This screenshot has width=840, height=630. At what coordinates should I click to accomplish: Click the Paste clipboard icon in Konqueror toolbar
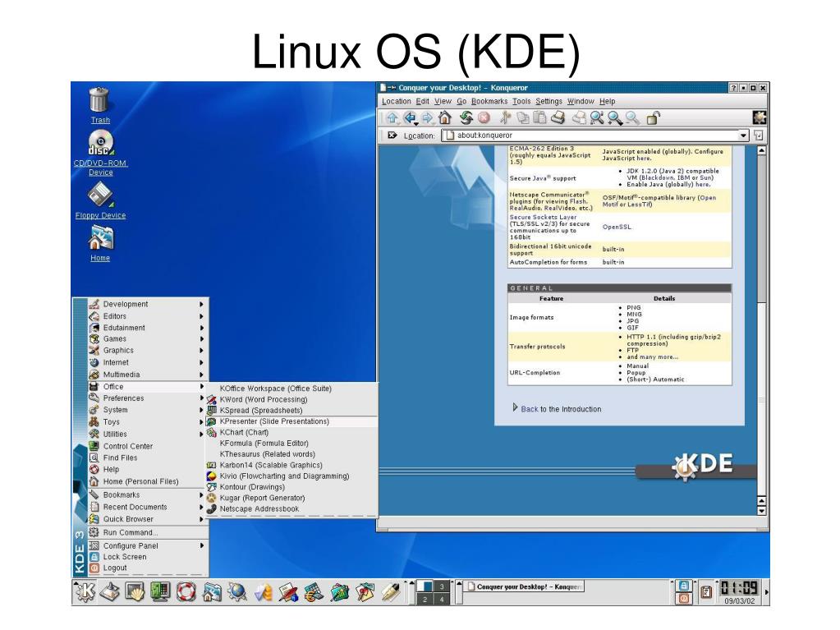(539, 117)
